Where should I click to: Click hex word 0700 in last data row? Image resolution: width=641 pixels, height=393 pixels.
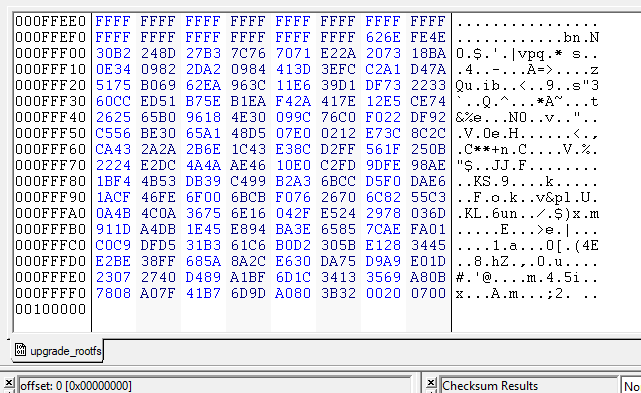pos(428,294)
